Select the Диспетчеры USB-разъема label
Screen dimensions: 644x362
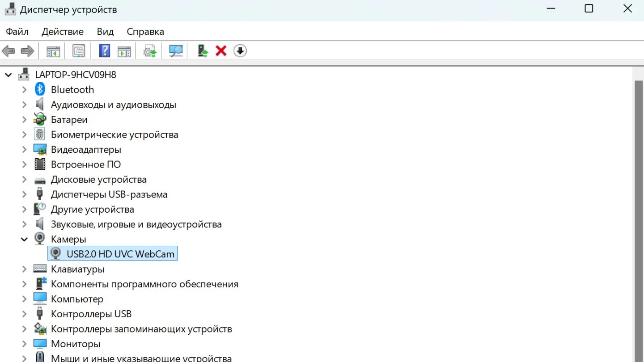109,194
